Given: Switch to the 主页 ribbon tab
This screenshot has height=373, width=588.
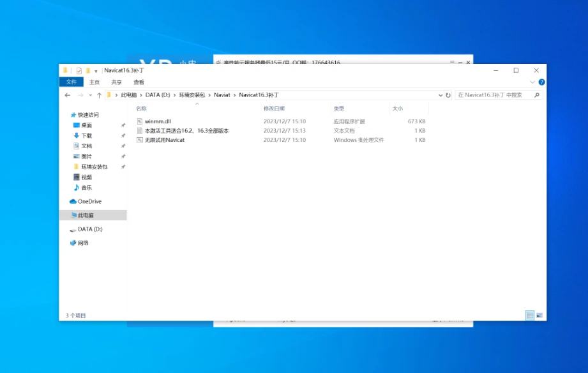Looking at the screenshot, I should 94,82.
